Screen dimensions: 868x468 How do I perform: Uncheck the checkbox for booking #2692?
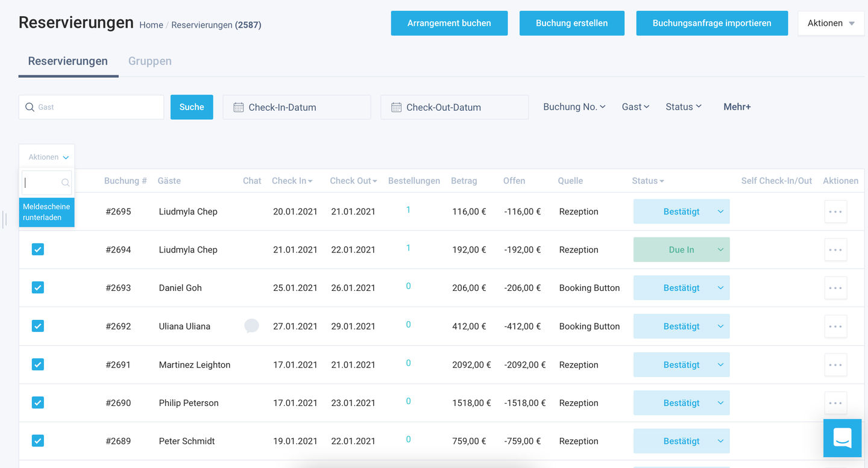pyautogui.click(x=38, y=326)
